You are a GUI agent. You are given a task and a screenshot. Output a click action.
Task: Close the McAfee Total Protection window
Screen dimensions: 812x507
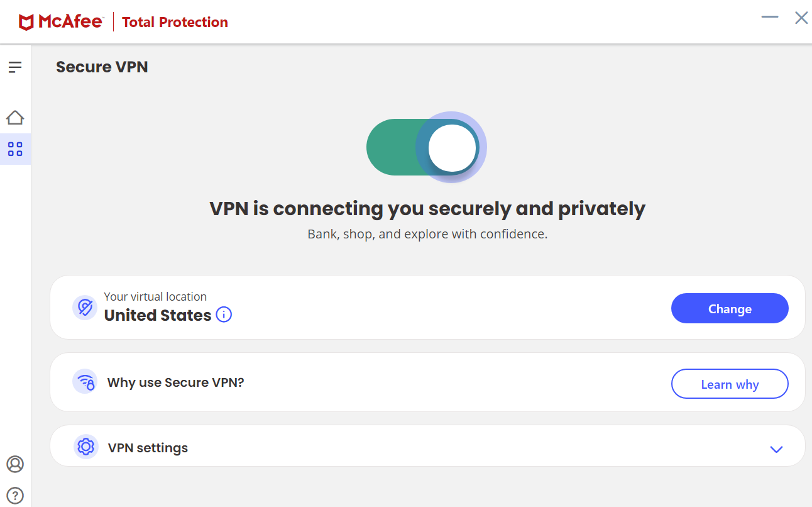[801, 18]
